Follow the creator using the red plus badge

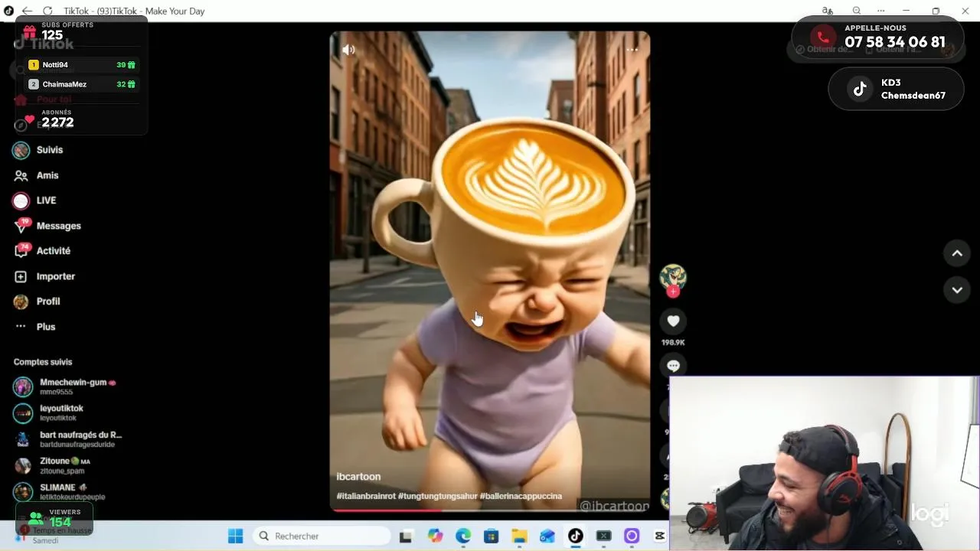(x=673, y=292)
